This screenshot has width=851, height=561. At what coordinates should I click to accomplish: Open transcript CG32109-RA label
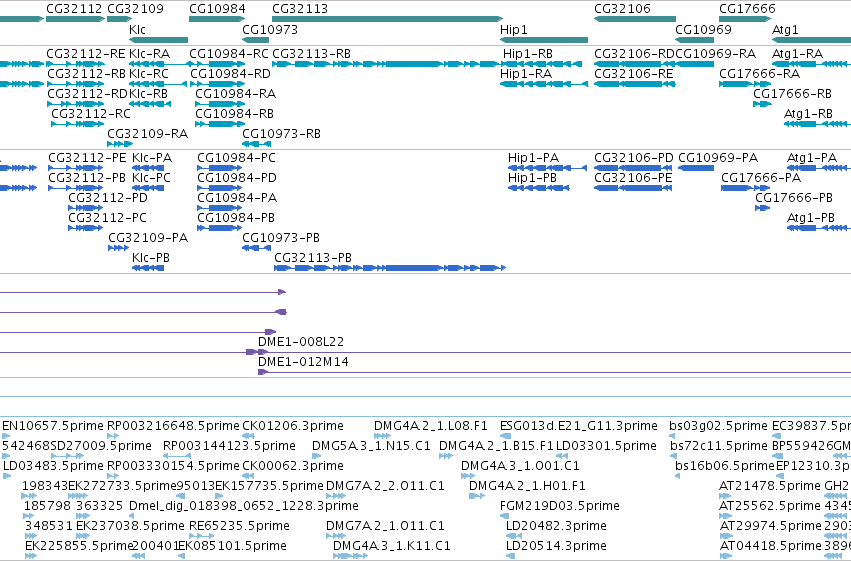click(x=148, y=134)
